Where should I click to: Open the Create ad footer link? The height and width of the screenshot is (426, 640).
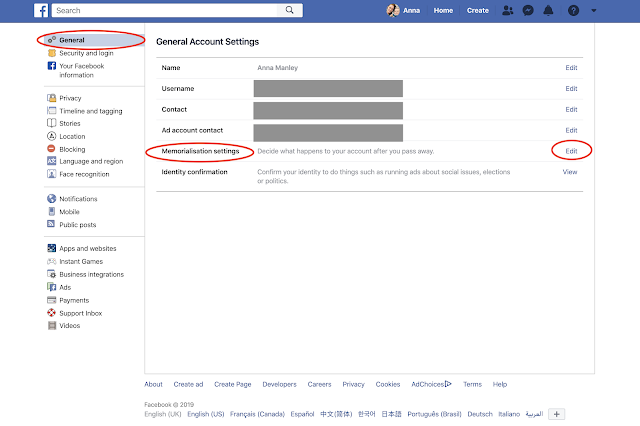(188, 384)
